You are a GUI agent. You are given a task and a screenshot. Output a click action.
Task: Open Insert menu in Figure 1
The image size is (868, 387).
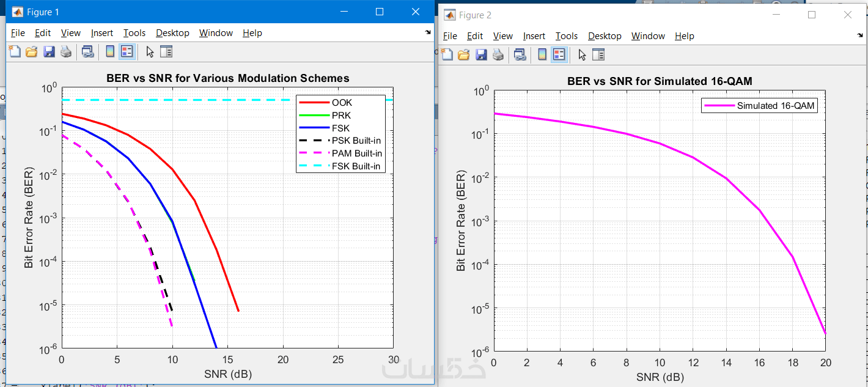pyautogui.click(x=102, y=33)
